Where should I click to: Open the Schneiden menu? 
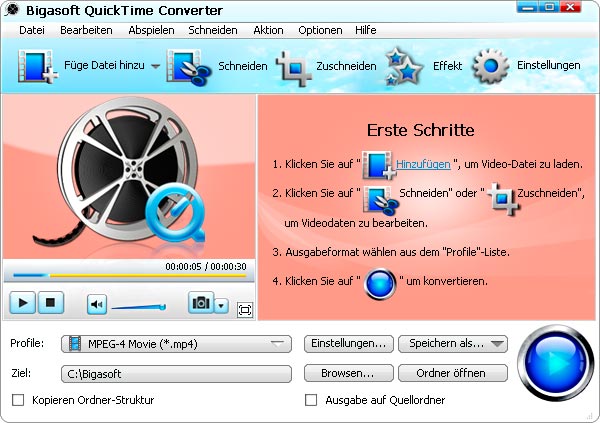click(213, 30)
